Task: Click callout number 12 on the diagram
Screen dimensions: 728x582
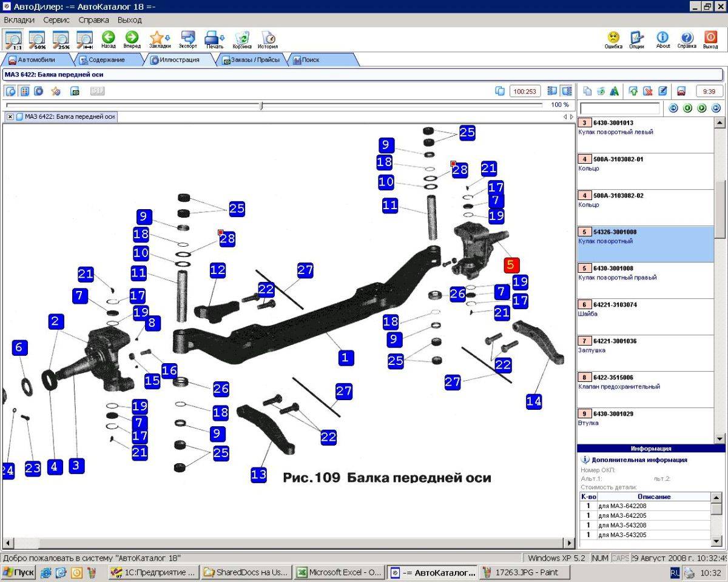Action: click(218, 270)
